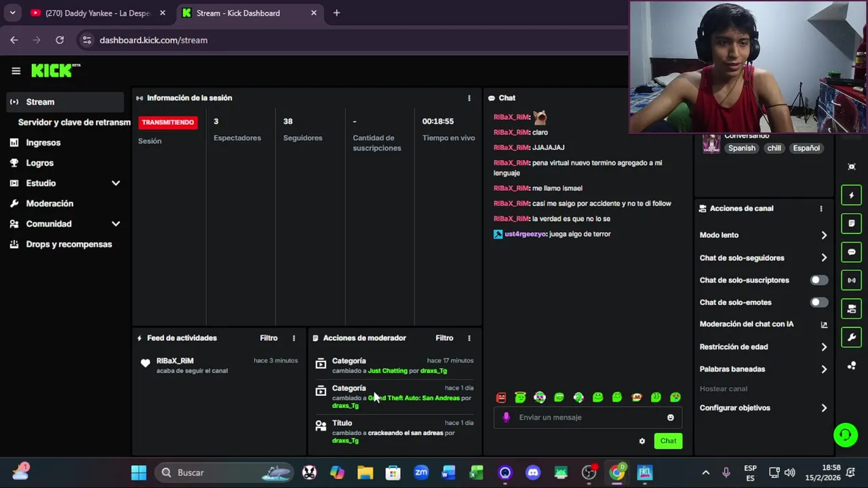This screenshot has height=488, width=868.
Task: Open moderator actions three-dot menu
Action: click(469, 338)
